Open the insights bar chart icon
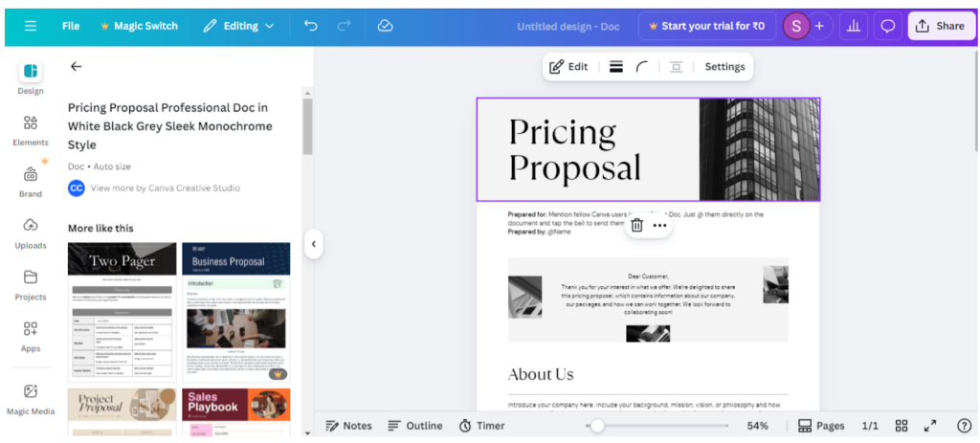 pos(853,26)
